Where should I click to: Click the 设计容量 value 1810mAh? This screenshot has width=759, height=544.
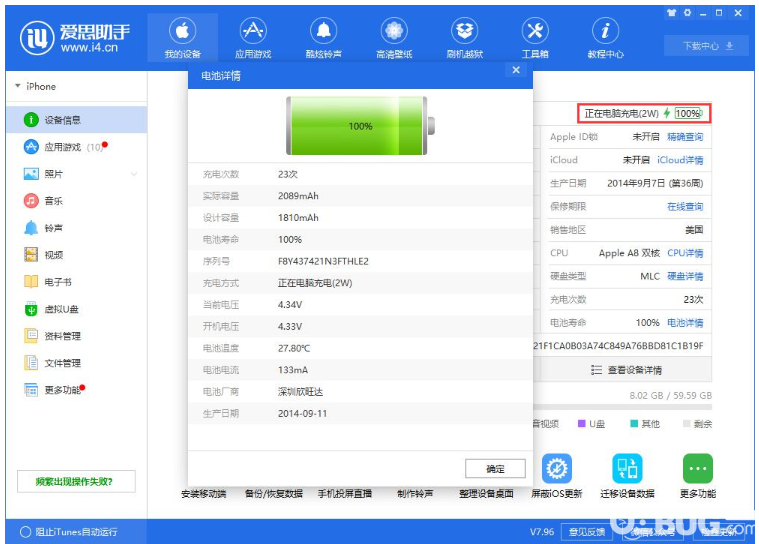pos(298,218)
